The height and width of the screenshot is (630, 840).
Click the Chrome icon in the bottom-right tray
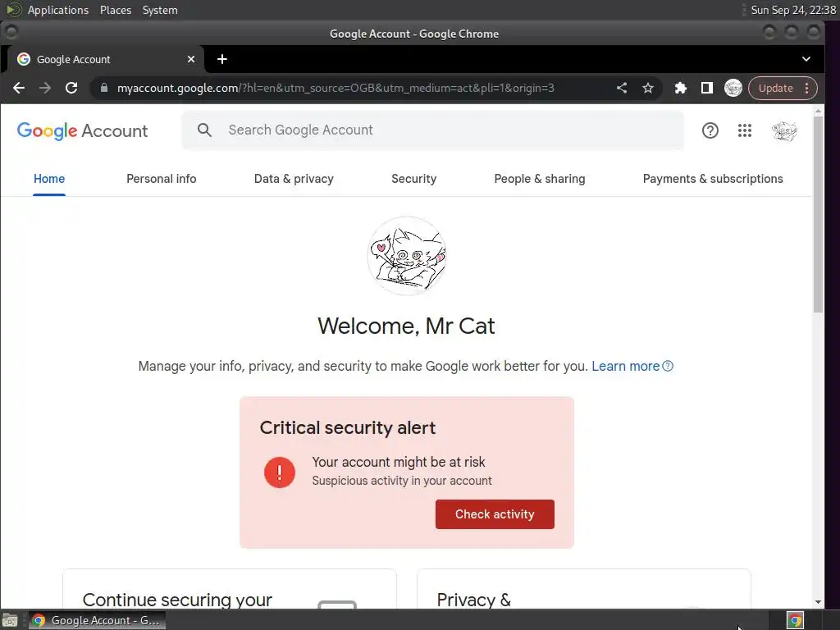click(795, 620)
